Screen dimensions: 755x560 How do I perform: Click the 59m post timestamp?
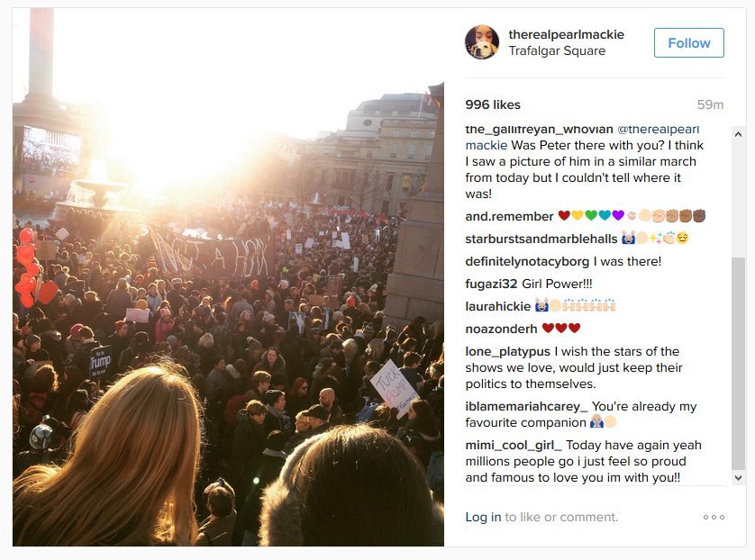[711, 104]
